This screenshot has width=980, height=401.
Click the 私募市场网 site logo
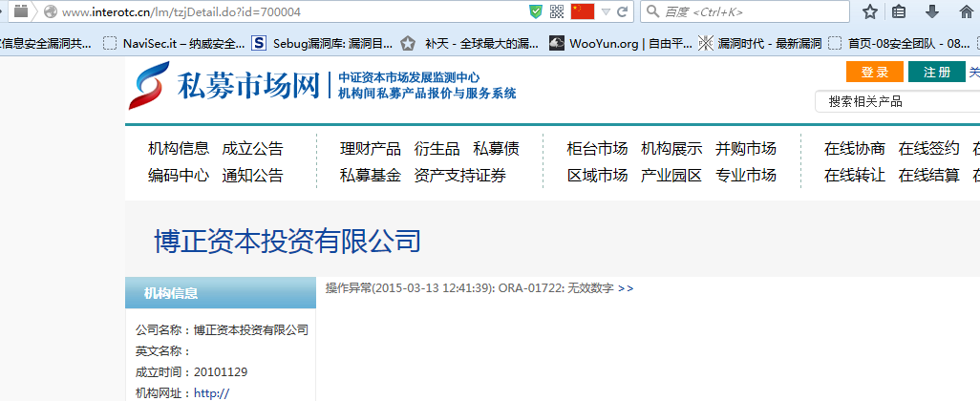pyautogui.click(x=224, y=86)
